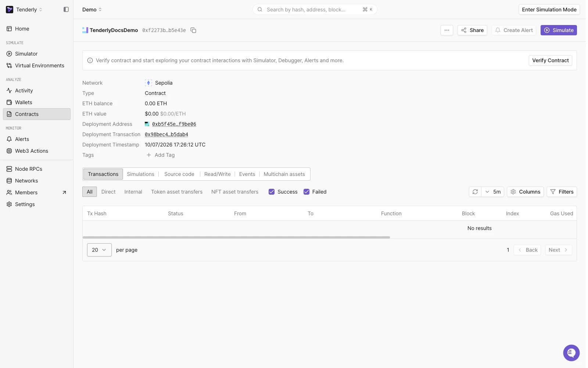
Task: Click the Block column header
Action: (x=468, y=213)
